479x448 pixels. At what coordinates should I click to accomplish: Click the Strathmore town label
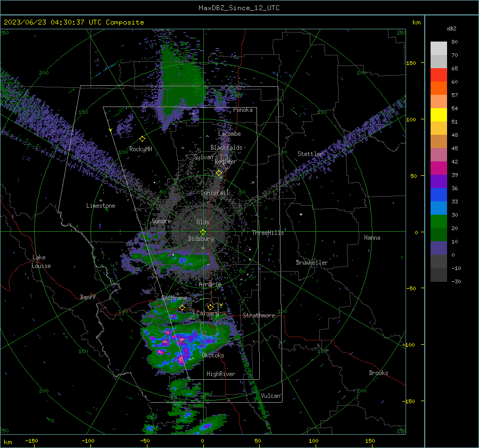coord(259,315)
